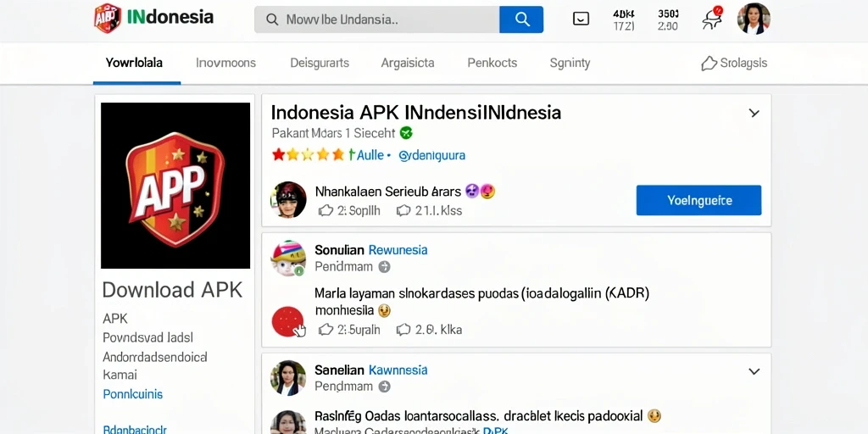Open the profile avatar in top bar
The height and width of the screenshot is (434, 868).
(x=754, y=19)
